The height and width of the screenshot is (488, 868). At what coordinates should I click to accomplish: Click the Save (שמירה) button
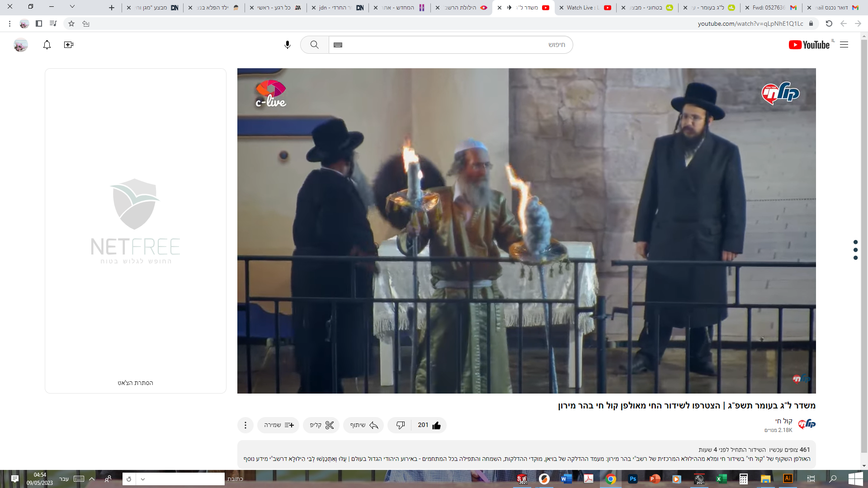point(278,425)
